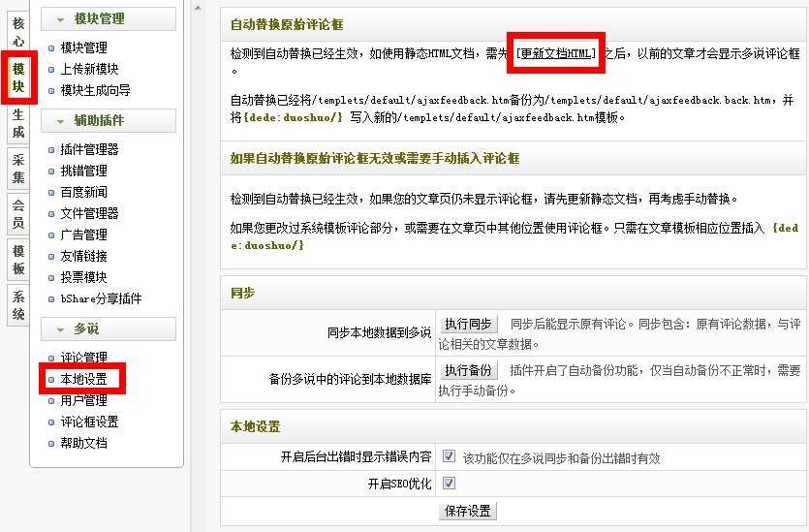
Task: Click the bullet icon beside 友情链接
Action: pyautogui.click(x=51, y=257)
